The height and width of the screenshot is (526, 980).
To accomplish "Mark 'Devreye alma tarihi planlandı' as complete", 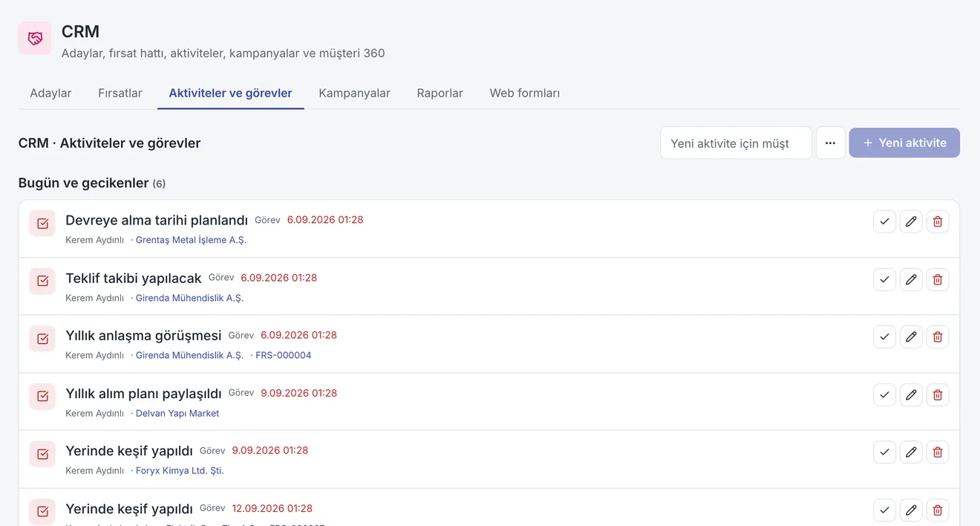I will coord(884,221).
